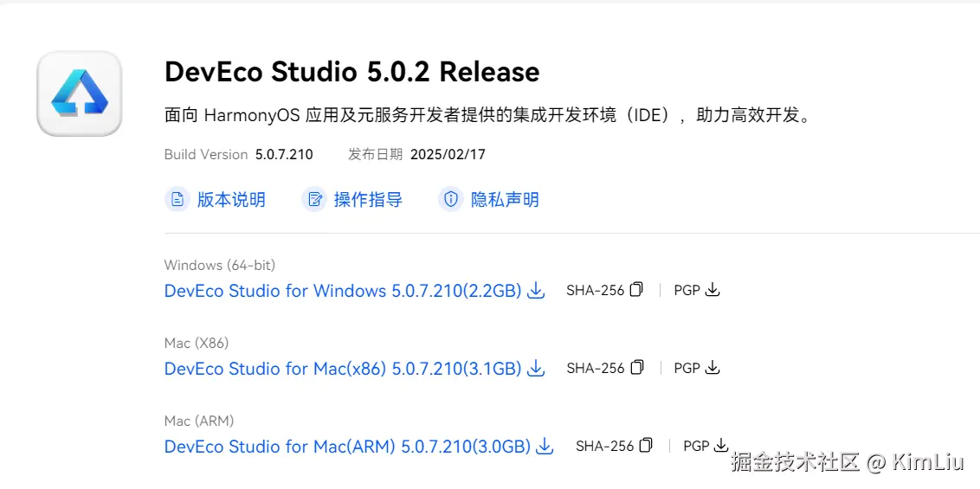
Task: Open the 操作指导 guide link
Action: [368, 200]
